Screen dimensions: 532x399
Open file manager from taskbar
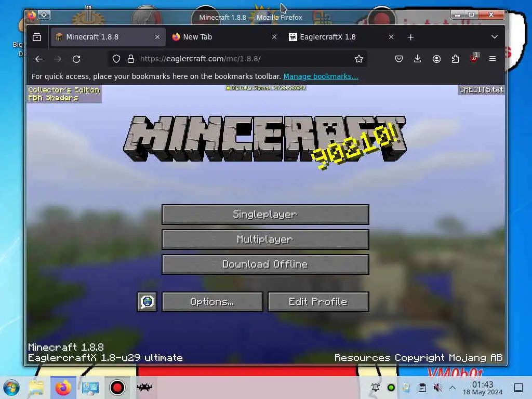click(x=36, y=388)
